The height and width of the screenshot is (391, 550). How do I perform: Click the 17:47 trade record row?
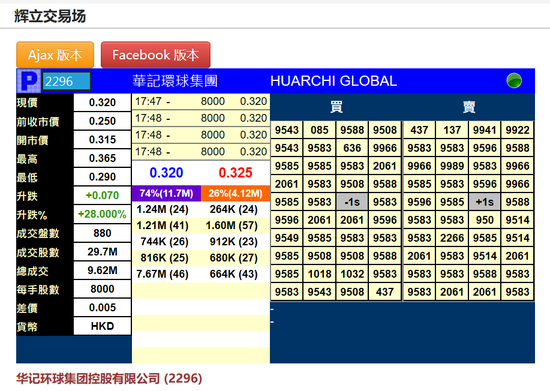click(x=201, y=101)
